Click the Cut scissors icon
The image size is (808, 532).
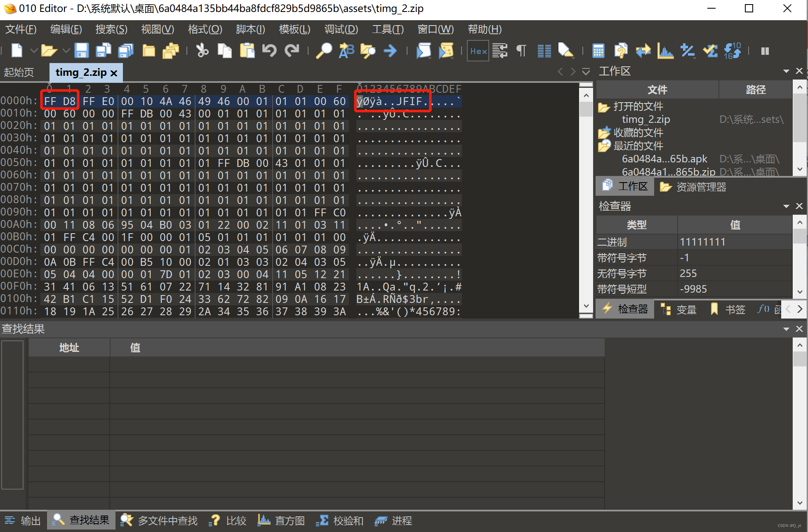tap(202, 51)
